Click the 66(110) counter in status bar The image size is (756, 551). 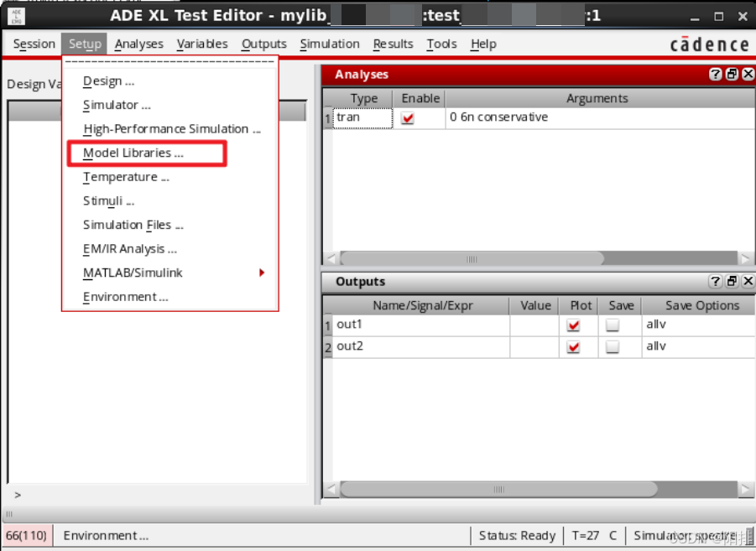pos(27,536)
